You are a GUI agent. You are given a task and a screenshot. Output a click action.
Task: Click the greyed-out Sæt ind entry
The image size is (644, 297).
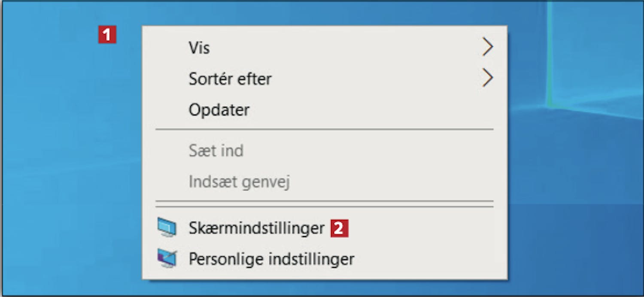tap(325, 151)
